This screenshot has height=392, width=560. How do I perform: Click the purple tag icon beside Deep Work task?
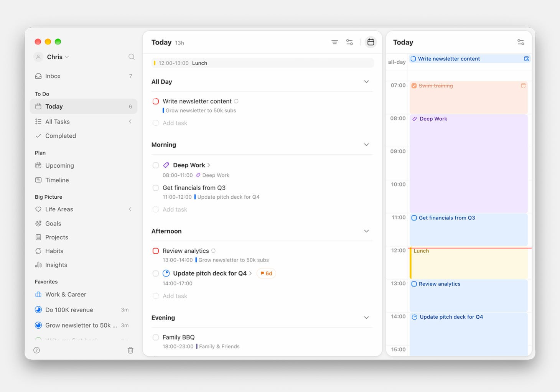coord(166,165)
